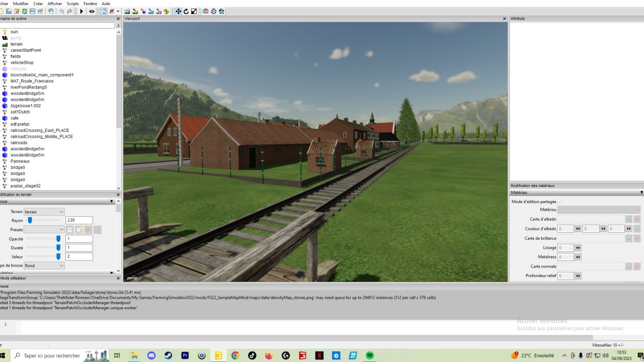Select railroadCrossing_East_PLACE node

pyautogui.click(x=40, y=130)
